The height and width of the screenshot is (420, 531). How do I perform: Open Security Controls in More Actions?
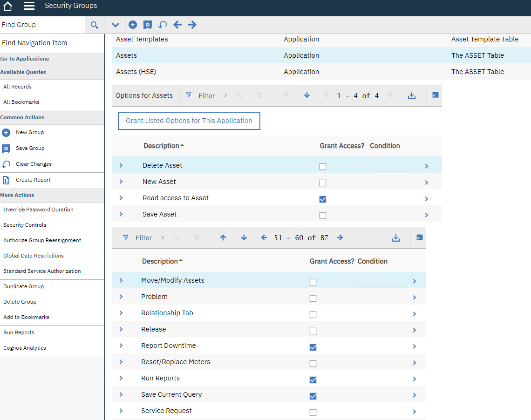tap(25, 225)
